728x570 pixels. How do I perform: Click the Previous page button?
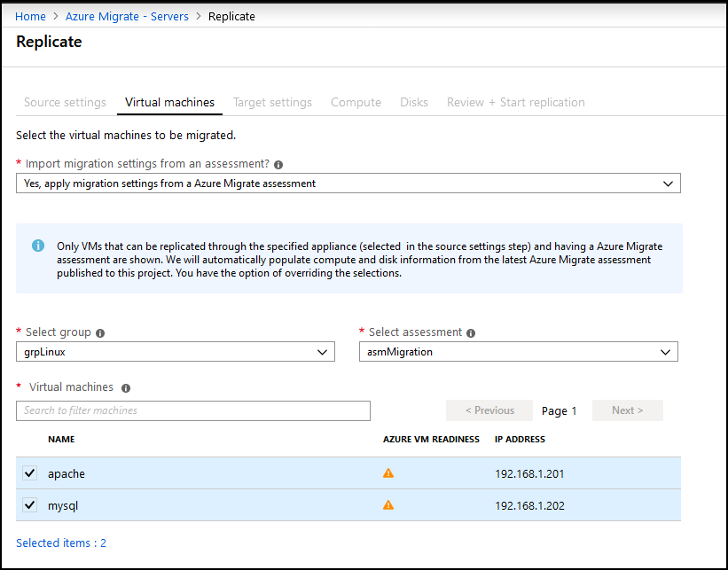coord(489,410)
